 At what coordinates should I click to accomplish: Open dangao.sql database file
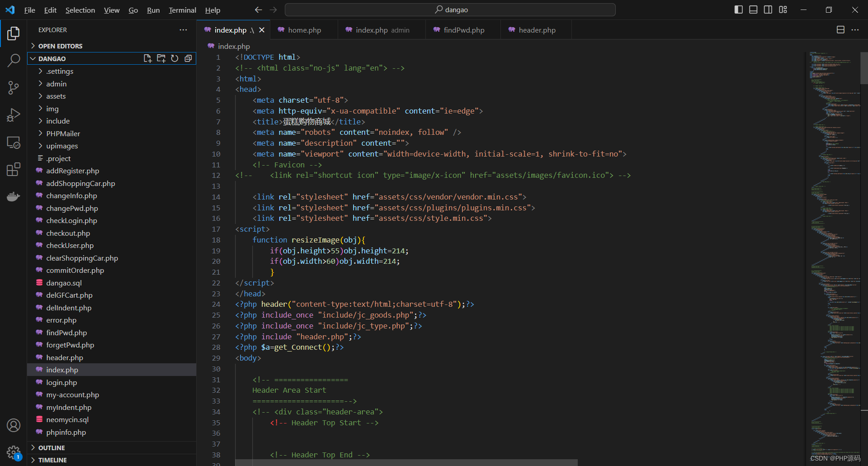(x=64, y=283)
